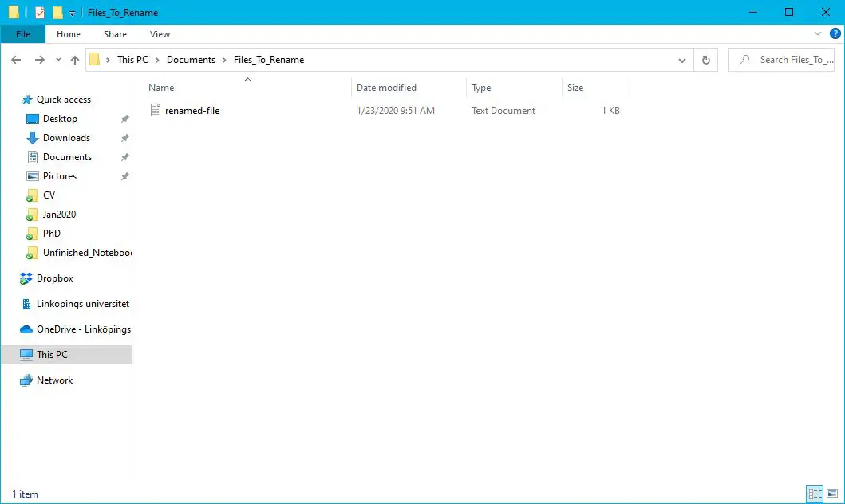
Task: Click the Dropbox icon in sidebar
Action: click(x=26, y=278)
